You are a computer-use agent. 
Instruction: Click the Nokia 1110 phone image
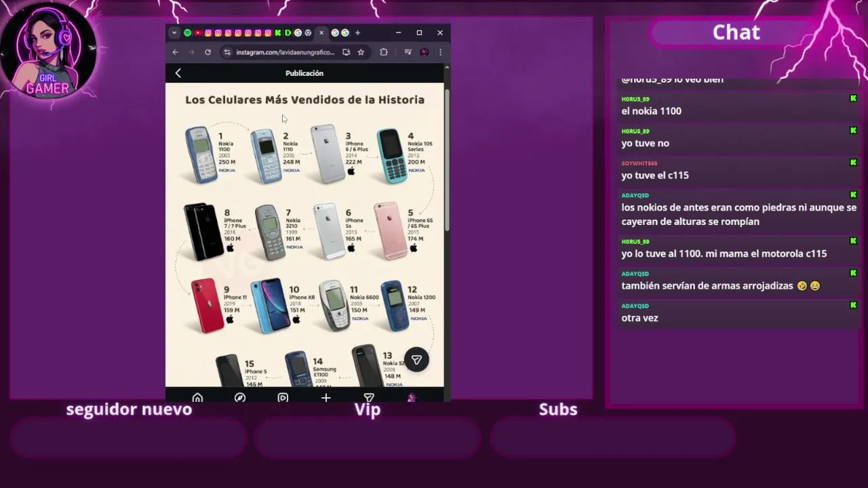click(266, 156)
